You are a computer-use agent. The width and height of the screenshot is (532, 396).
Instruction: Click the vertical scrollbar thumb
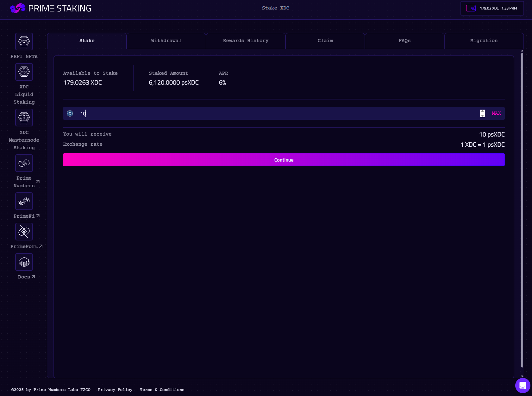[x=522, y=210]
